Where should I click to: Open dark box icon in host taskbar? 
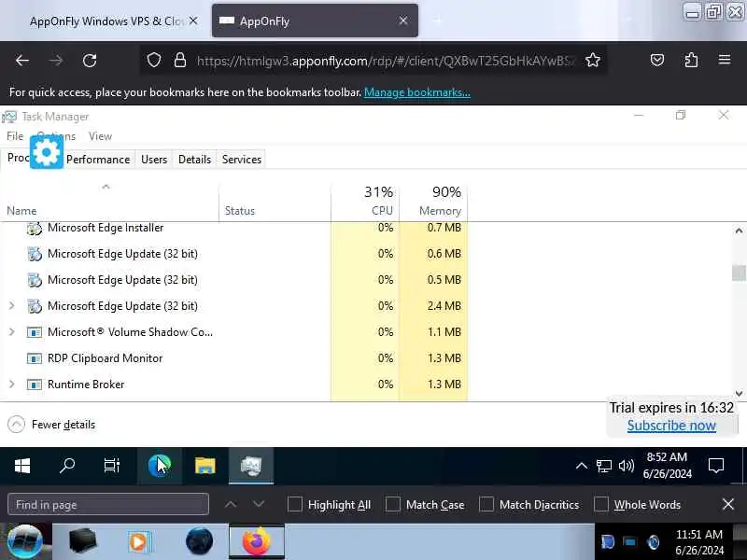click(x=83, y=541)
